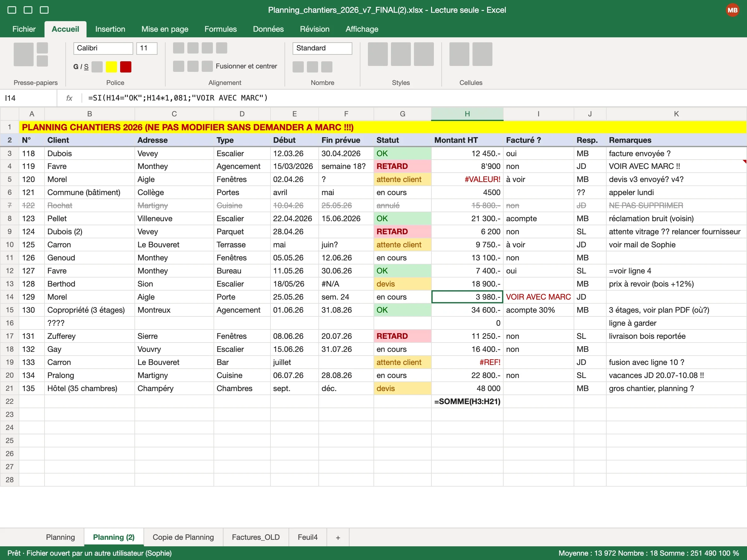The image size is (747, 560).
Task: Open the Standard number format dropdown
Action: coord(322,48)
